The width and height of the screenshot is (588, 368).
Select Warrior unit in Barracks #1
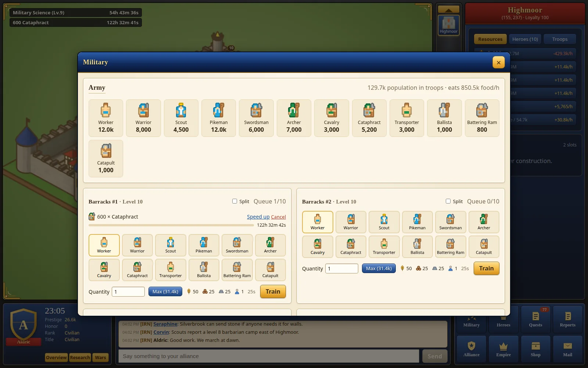point(137,245)
